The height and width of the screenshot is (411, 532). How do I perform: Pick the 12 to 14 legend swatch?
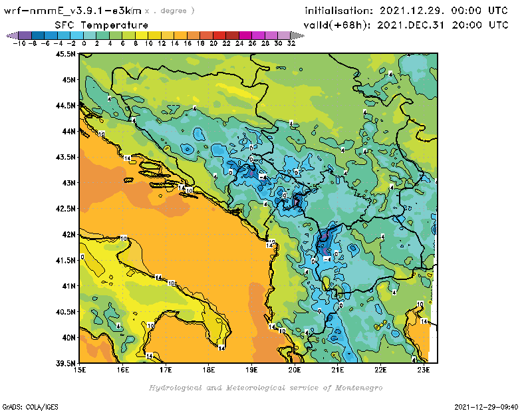pos(168,35)
